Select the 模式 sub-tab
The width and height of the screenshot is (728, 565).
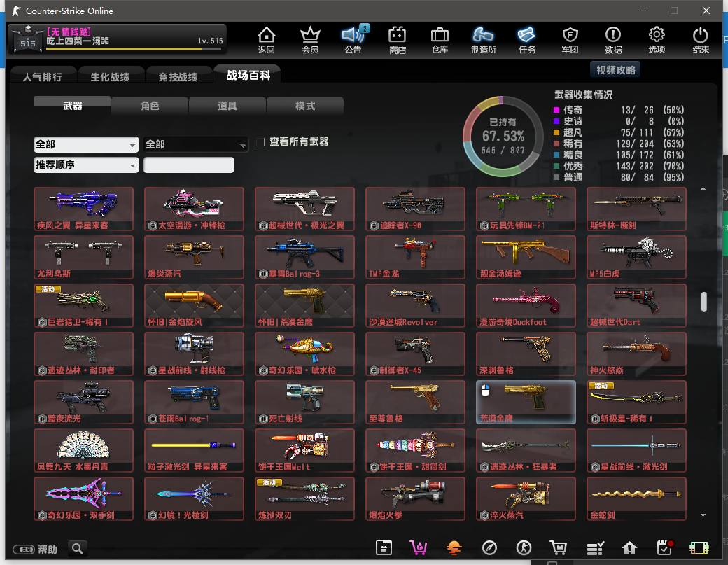[x=305, y=106]
